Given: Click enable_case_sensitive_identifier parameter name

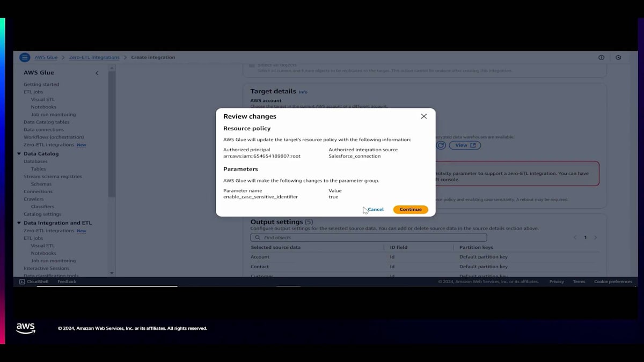Looking at the screenshot, I should [260, 197].
